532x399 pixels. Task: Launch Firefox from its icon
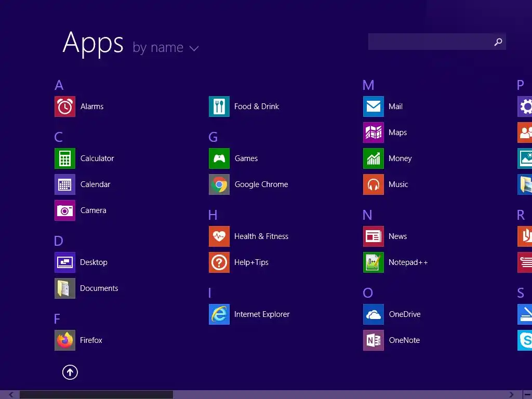click(65, 340)
